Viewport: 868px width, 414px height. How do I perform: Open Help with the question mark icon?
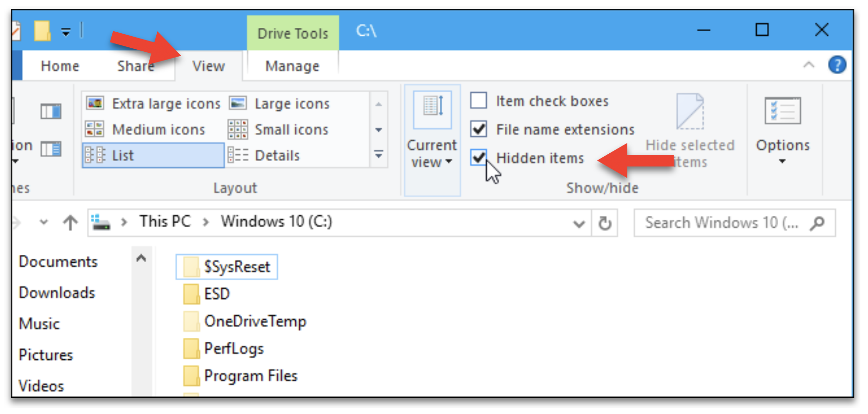click(x=837, y=64)
